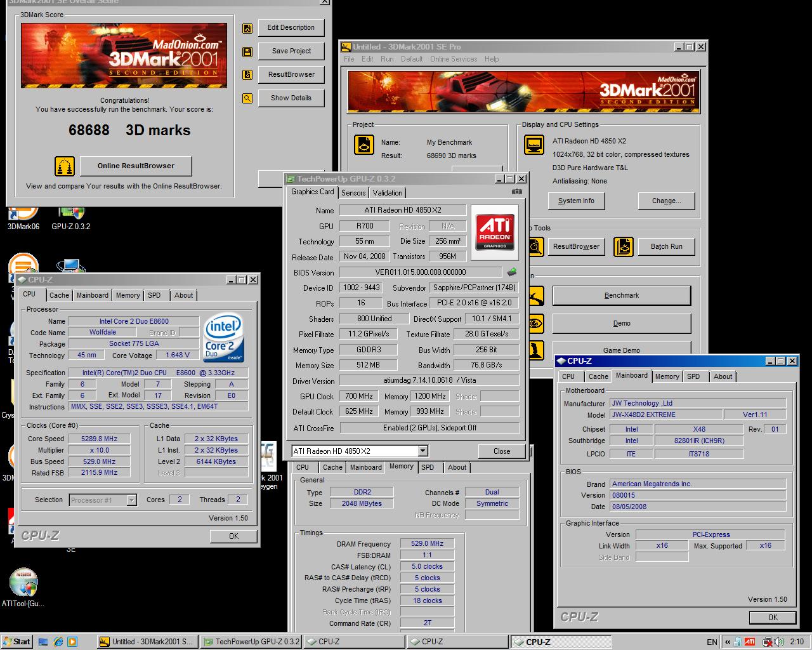
Task: Click the Edit Description button
Action: click(x=291, y=28)
